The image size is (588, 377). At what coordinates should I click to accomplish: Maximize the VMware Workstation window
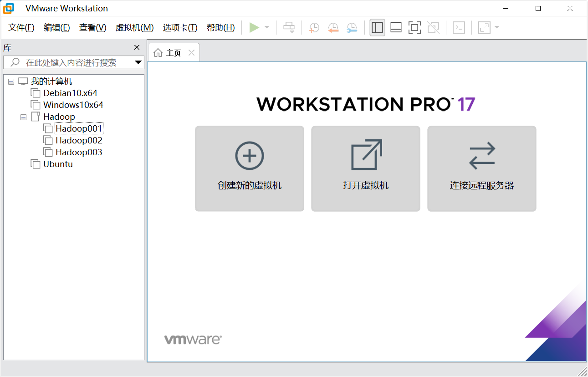pos(538,8)
